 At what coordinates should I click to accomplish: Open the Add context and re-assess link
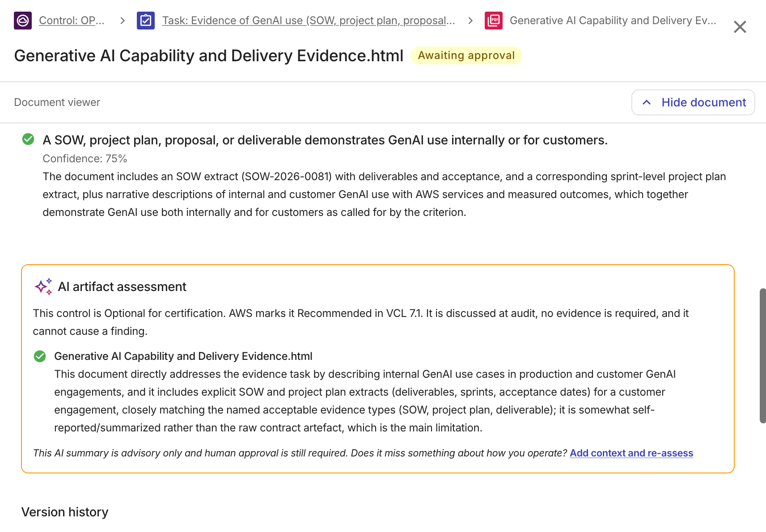(x=631, y=453)
